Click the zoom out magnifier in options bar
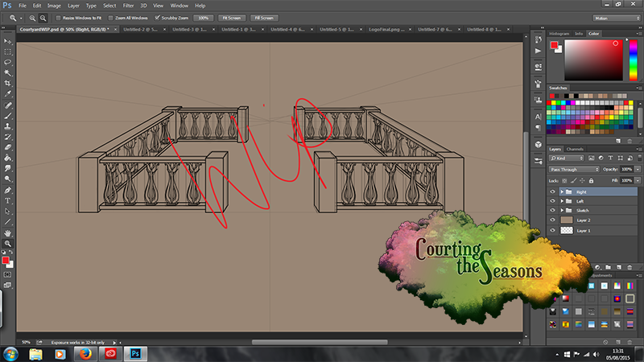 [42, 17]
